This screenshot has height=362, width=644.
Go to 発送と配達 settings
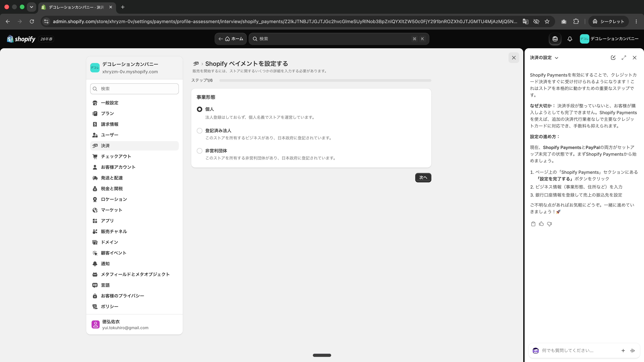click(135, 178)
